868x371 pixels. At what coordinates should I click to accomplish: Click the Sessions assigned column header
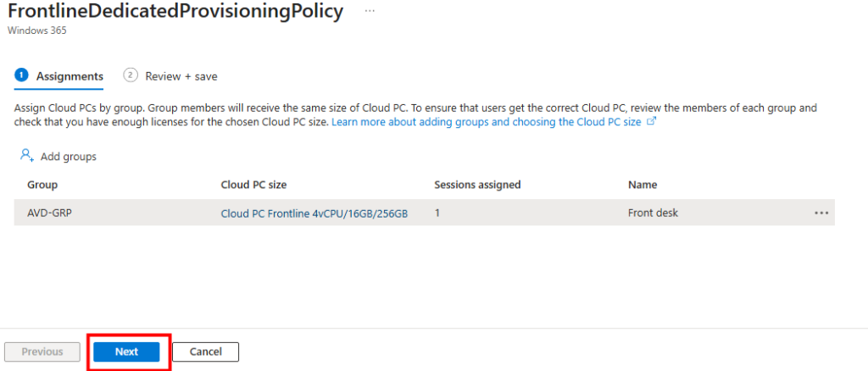tap(477, 185)
